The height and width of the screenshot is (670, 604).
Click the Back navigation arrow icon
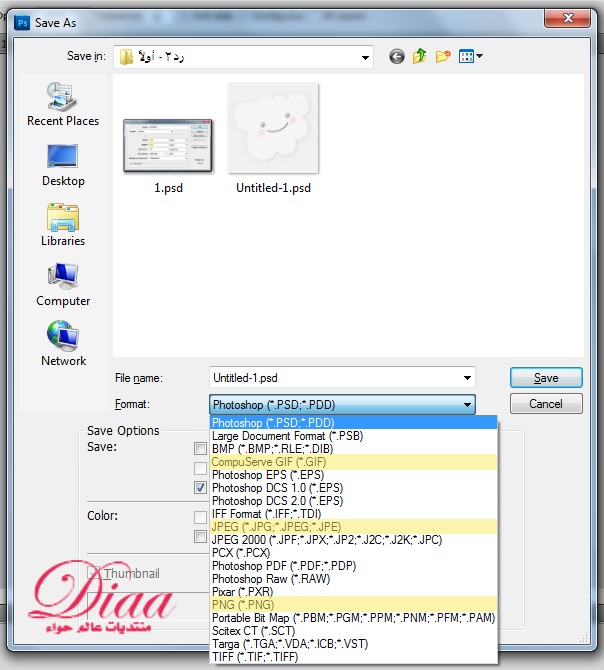point(398,57)
